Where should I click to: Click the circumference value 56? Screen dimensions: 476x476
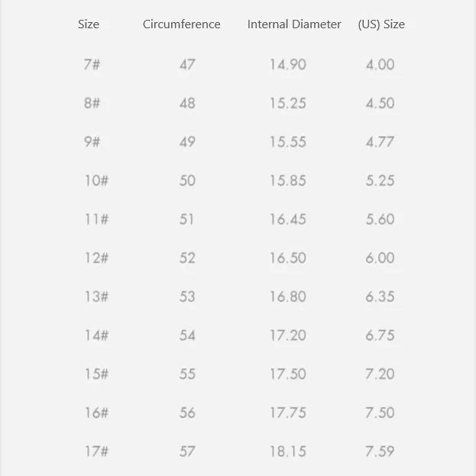pos(187,413)
